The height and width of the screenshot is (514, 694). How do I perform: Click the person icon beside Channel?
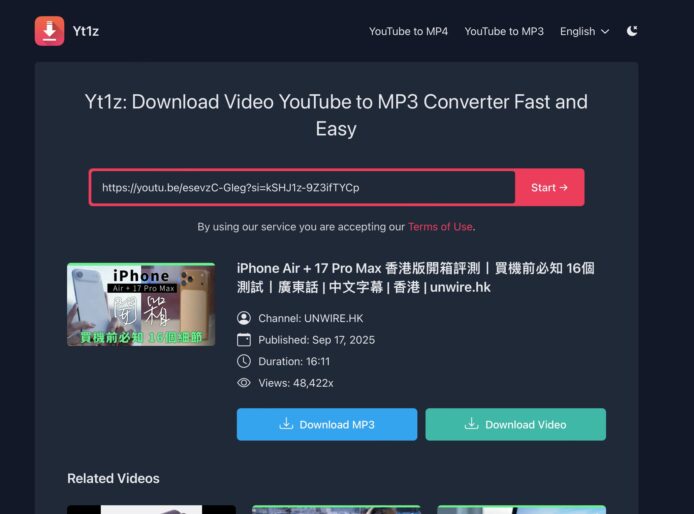click(x=244, y=318)
